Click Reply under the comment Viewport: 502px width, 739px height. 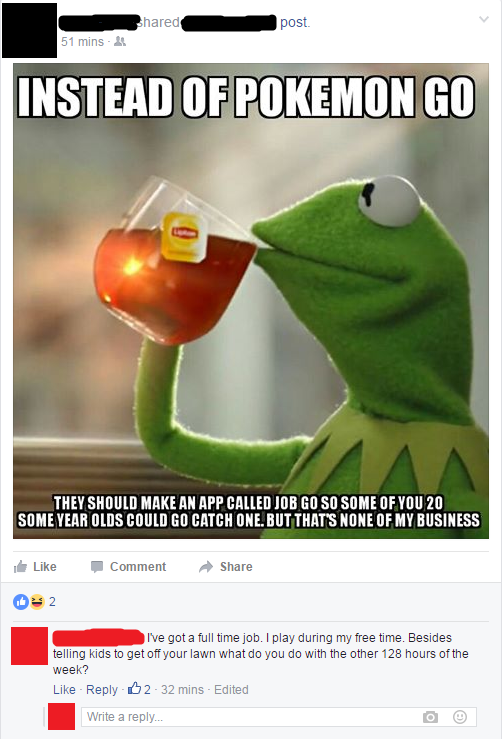(102, 690)
